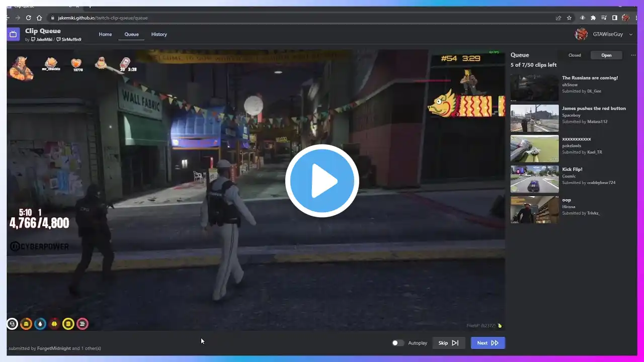The height and width of the screenshot is (362, 644).
Task: Click the Clip Queue purple logo icon
Action: 14,34
